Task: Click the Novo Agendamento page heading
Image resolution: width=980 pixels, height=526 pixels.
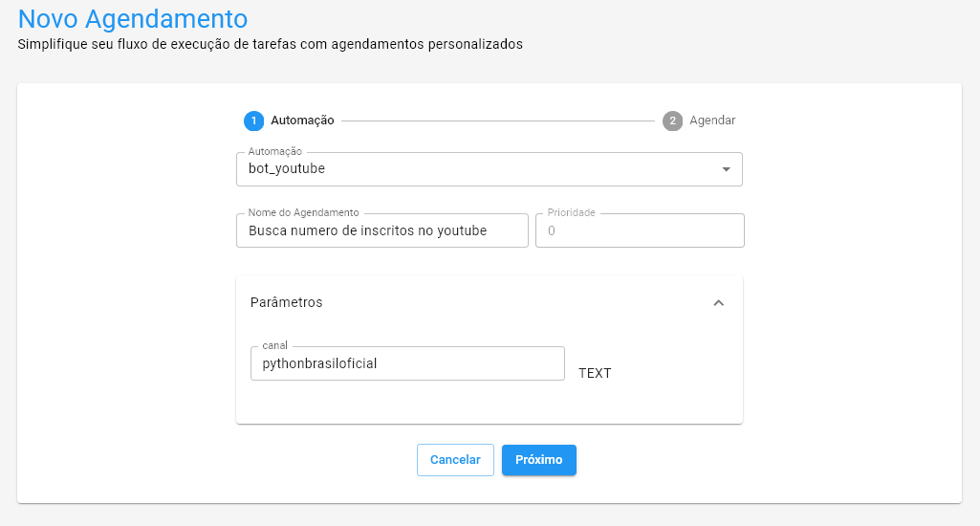Action: [133, 18]
